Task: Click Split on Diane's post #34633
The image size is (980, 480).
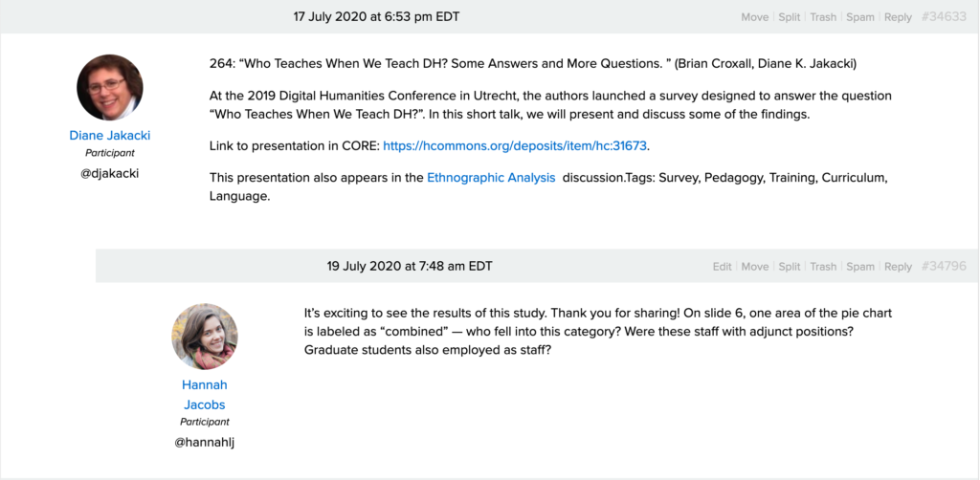Action: [789, 17]
